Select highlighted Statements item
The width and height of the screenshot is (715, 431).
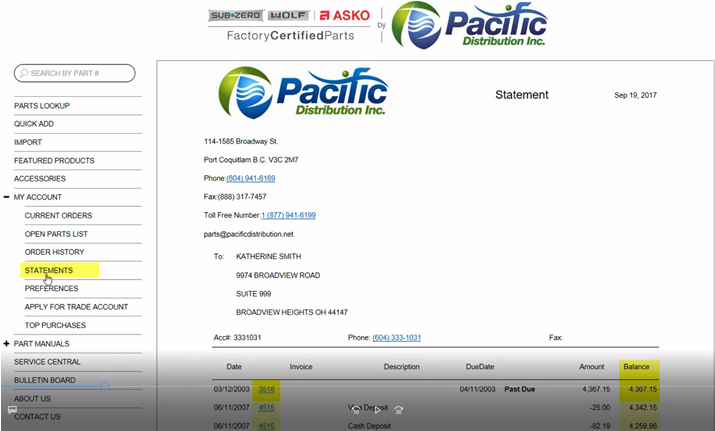(x=60, y=270)
